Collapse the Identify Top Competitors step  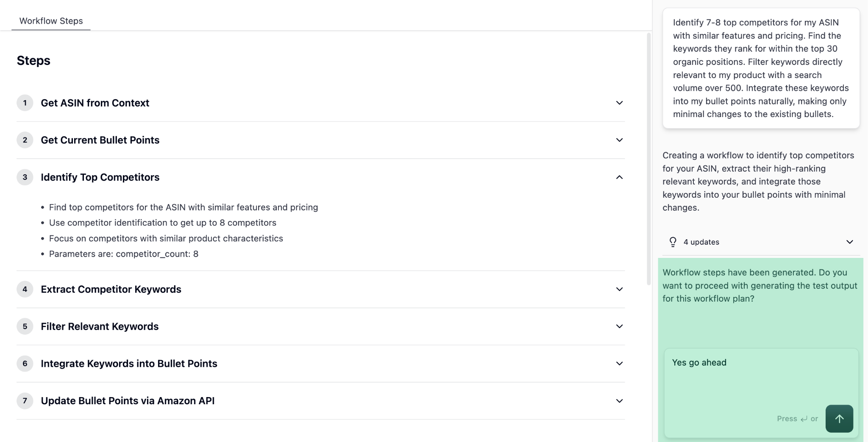[x=619, y=177]
